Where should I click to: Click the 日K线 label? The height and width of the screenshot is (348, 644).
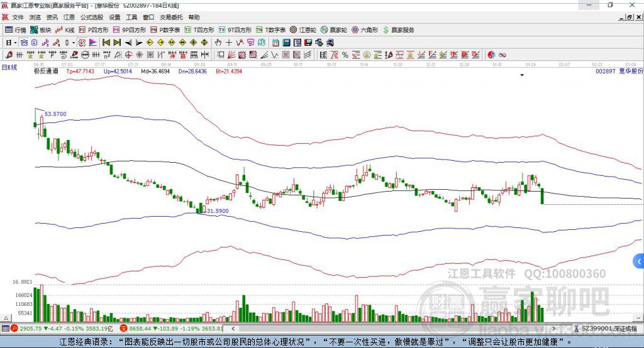click(9, 67)
